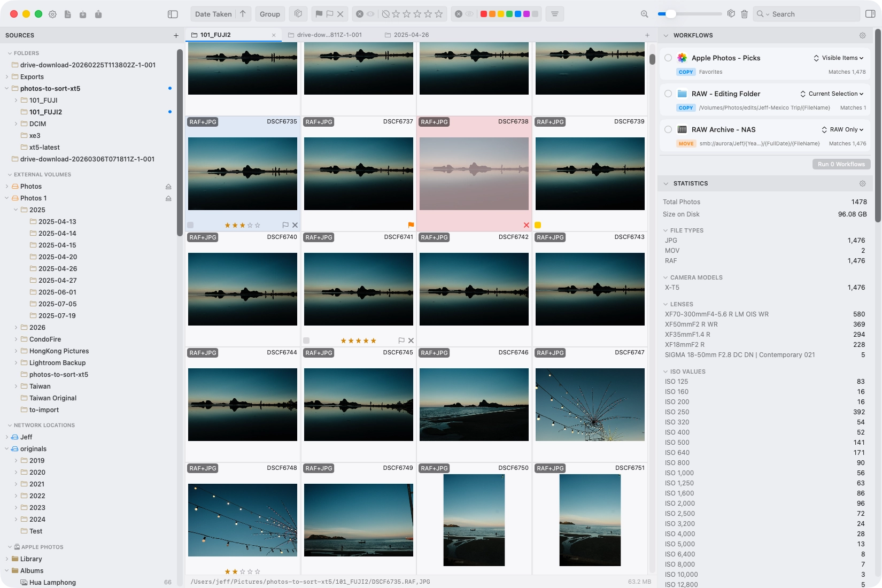Click the trash icon in the toolbar
Viewport: 882px width, 588px height.
click(744, 14)
